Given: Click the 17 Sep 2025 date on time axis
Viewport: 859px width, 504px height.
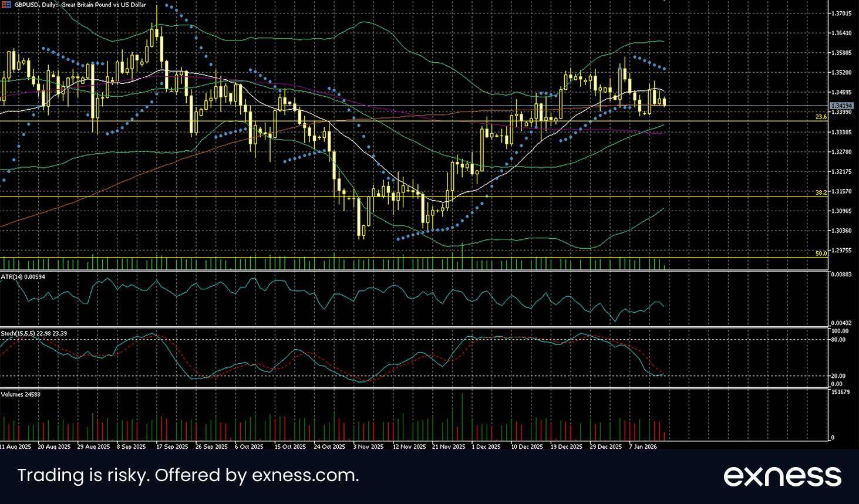Looking at the screenshot, I should (173, 447).
